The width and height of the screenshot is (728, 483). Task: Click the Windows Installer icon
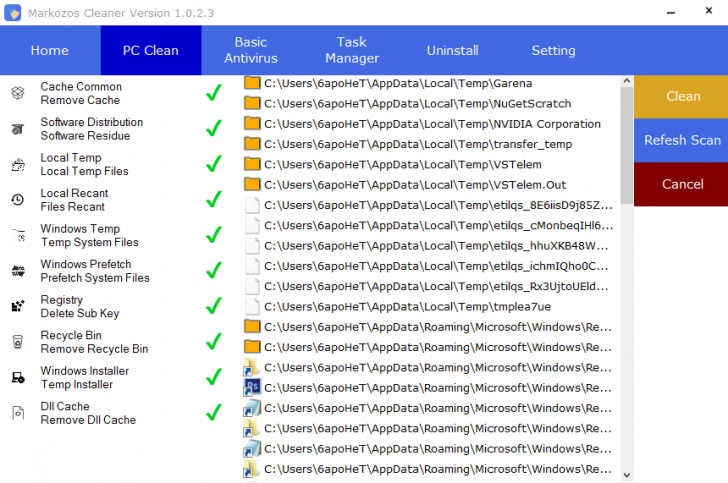17,378
